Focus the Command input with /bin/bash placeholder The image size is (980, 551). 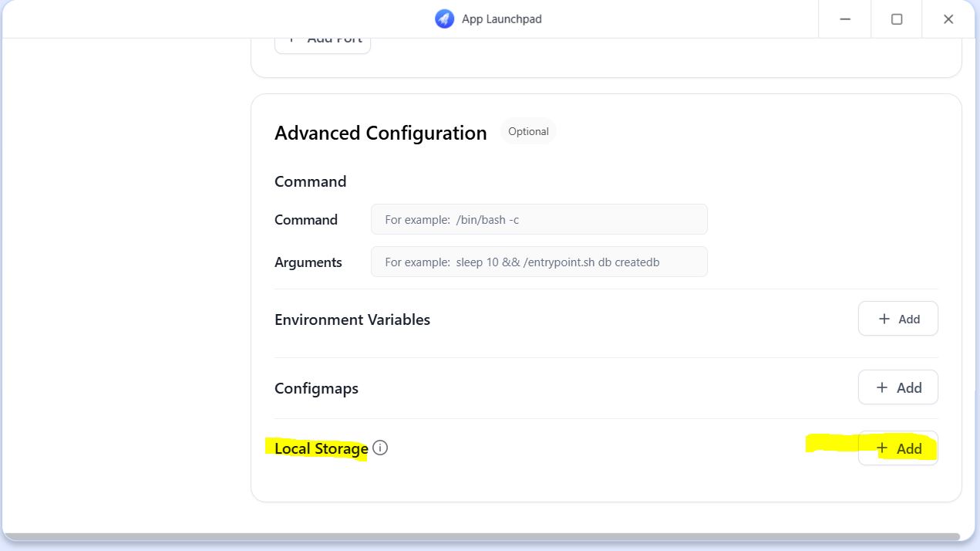click(x=539, y=220)
